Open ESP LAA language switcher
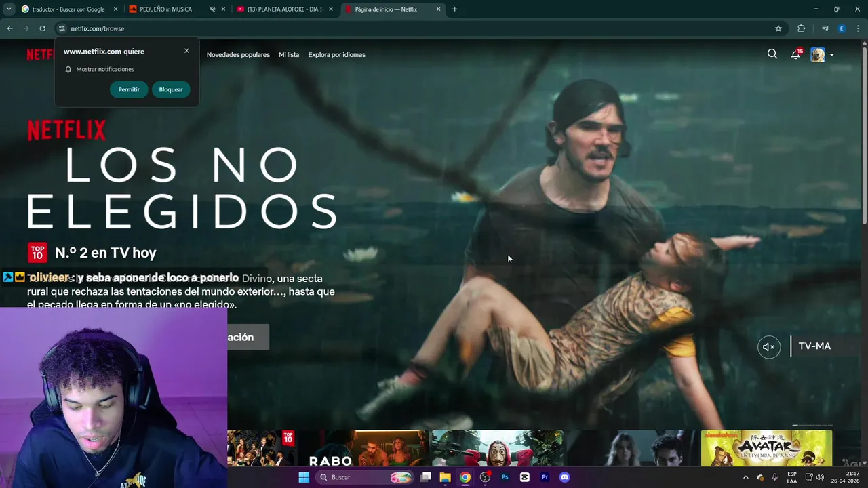This screenshot has height=488, width=868. 792,477
